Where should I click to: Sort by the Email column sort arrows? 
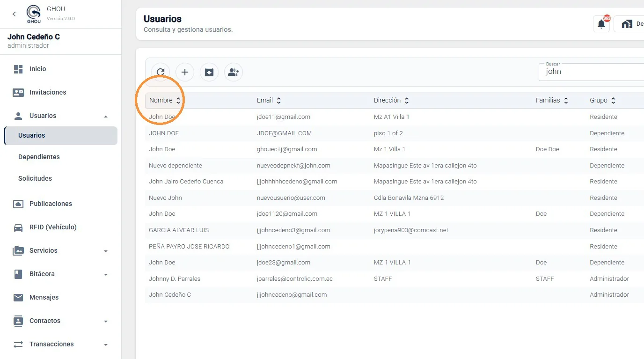[278, 101]
